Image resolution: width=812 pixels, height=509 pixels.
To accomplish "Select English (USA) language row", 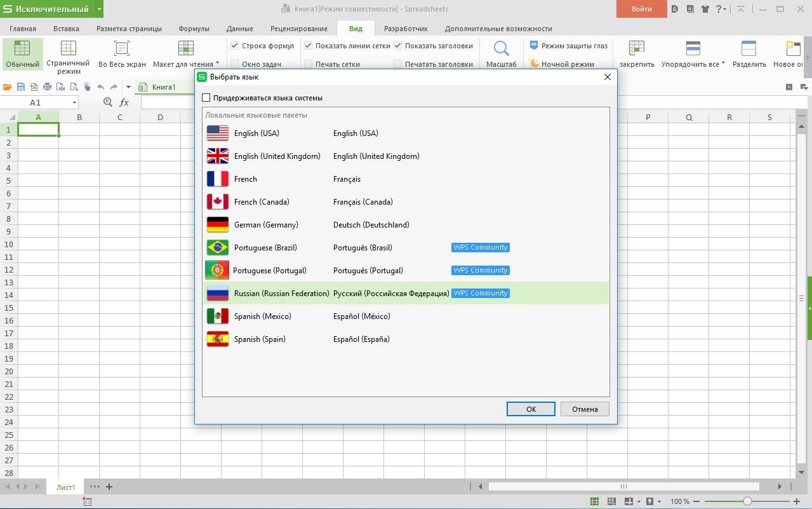I will point(406,133).
